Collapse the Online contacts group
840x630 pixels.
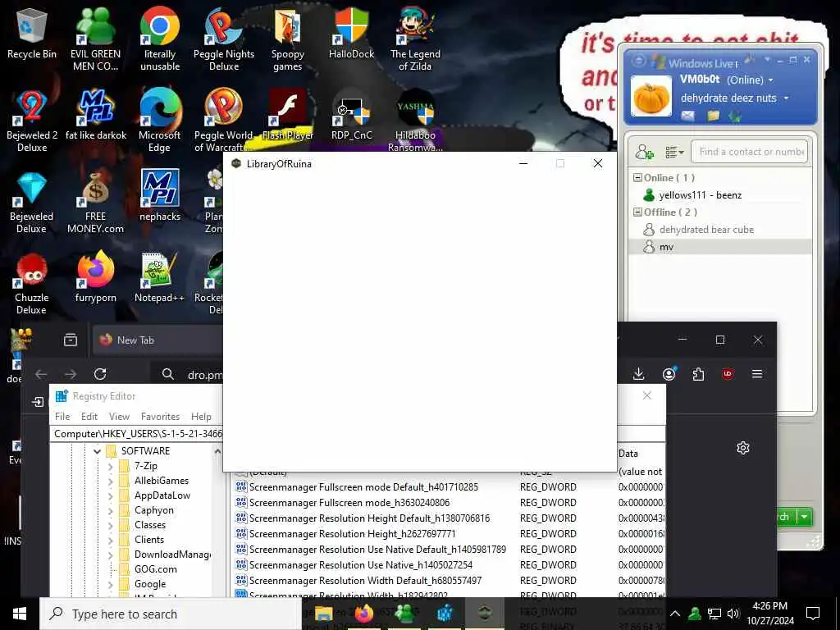pos(637,177)
